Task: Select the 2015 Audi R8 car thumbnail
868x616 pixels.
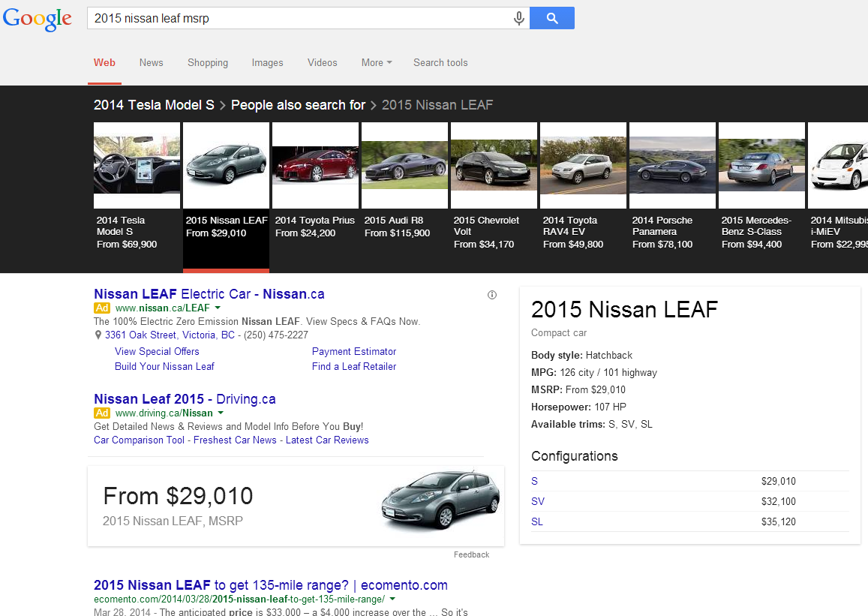Action: click(x=404, y=166)
